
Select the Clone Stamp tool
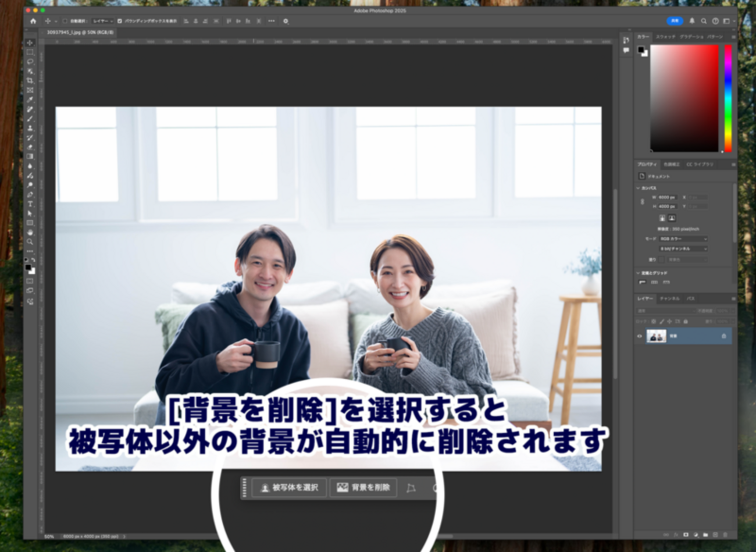tap(30, 128)
